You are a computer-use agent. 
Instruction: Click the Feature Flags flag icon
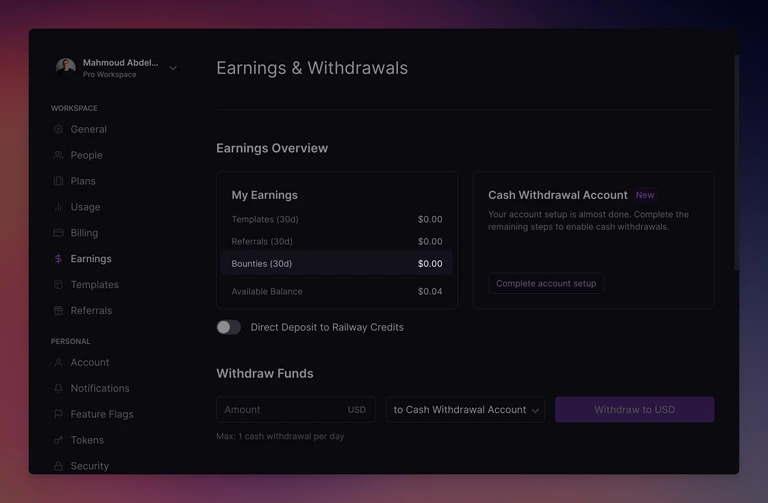[x=58, y=414]
